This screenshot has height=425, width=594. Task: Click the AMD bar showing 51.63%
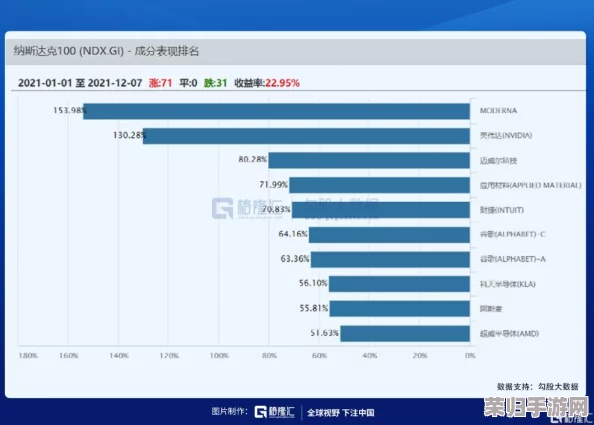(405, 334)
